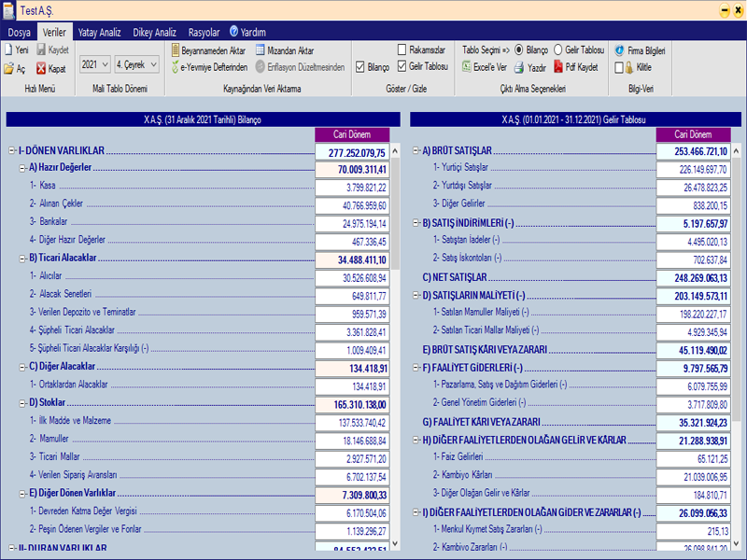Viewport: 747px width, 560px height.
Task: Click the Gelir Tablosu scroll down arrow
Action: 736,543
